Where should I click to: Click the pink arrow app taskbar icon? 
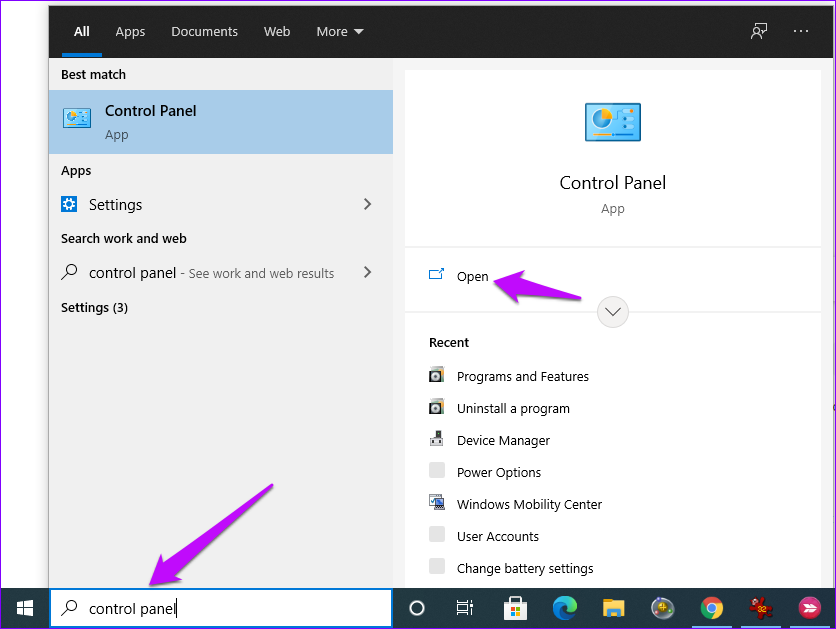[809, 608]
